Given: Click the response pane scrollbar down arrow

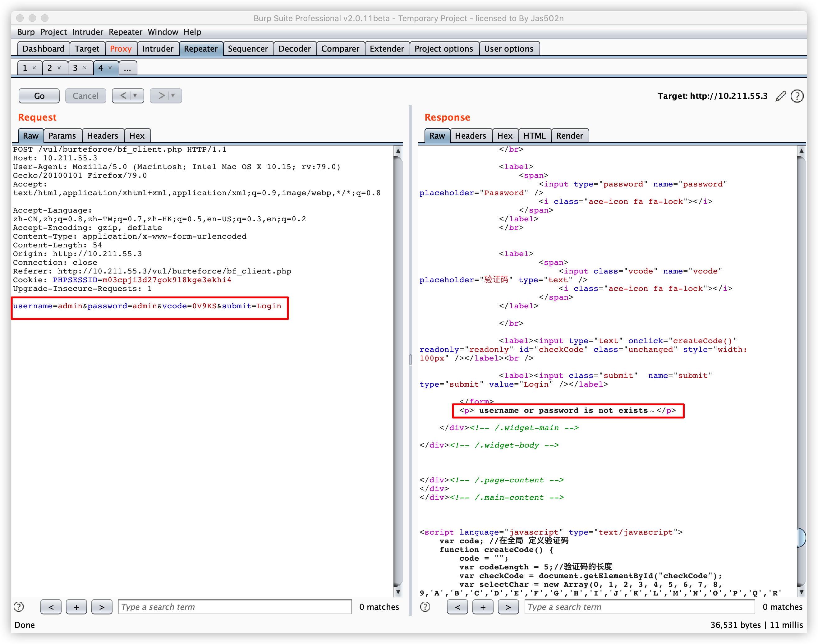Looking at the screenshot, I should (x=802, y=592).
